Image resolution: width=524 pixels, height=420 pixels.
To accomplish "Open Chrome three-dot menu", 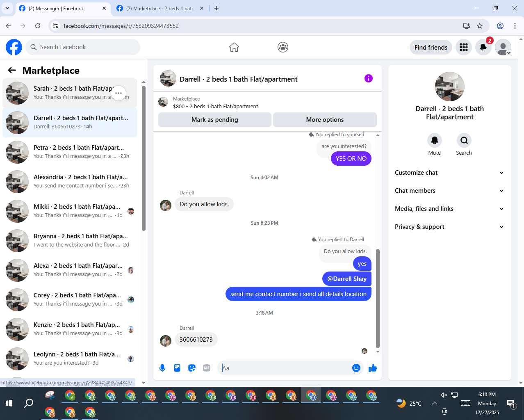I will (x=515, y=26).
